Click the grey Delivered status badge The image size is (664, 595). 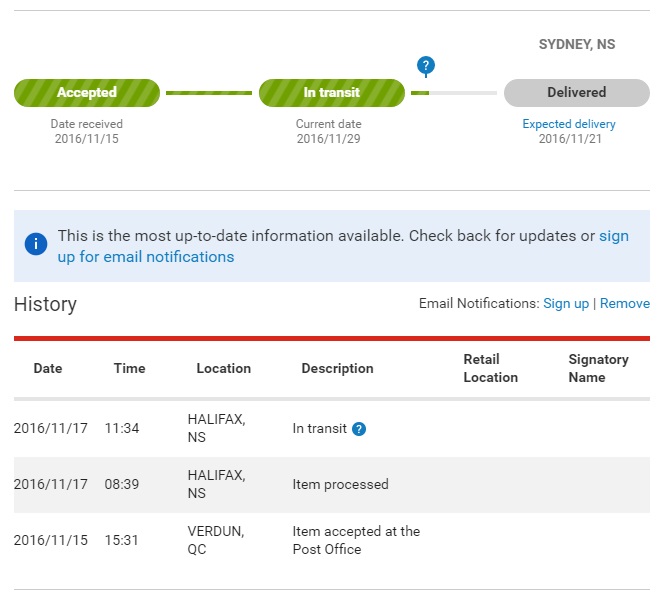[x=576, y=93]
